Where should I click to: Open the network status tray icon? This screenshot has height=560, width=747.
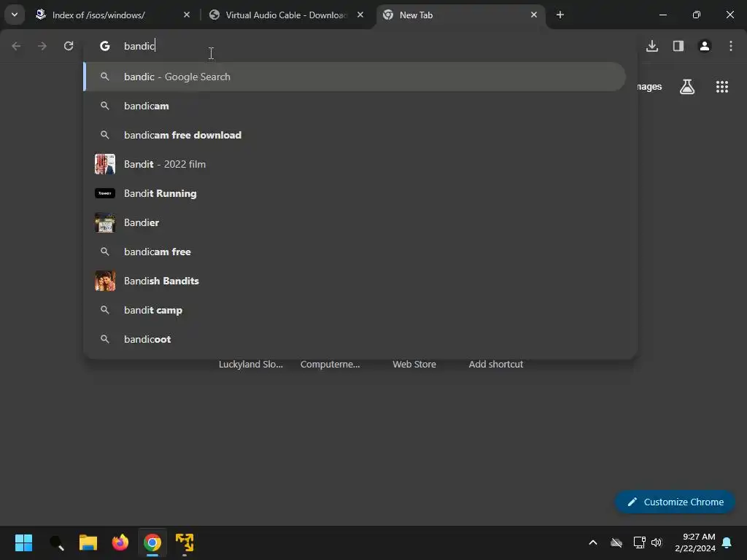click(639, 542)
